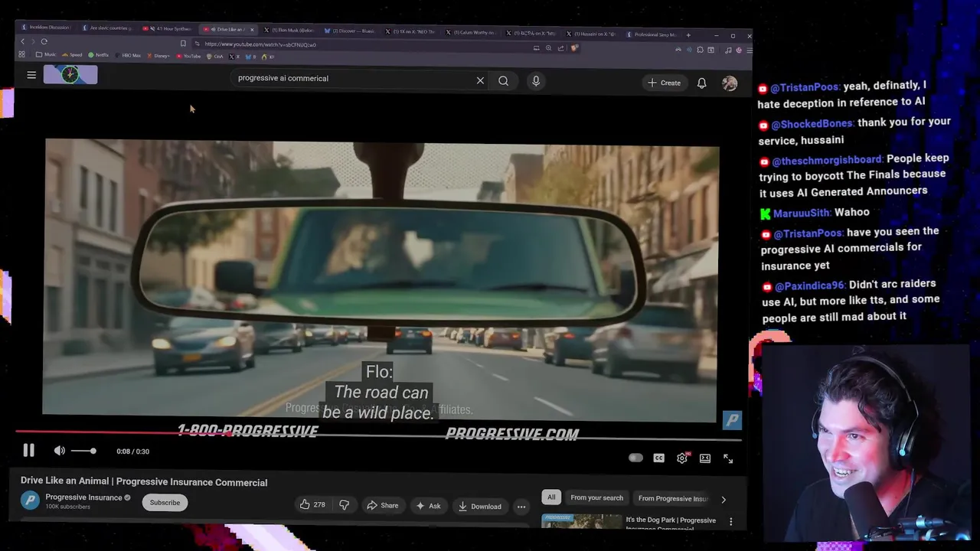Open the account avatar menu

[730, 83]
